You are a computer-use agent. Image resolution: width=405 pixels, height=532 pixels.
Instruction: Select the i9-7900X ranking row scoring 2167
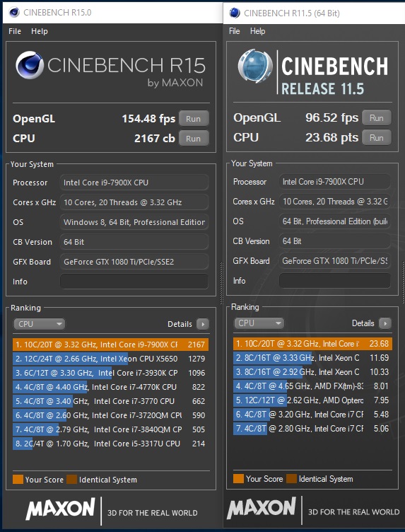point(110,345)
